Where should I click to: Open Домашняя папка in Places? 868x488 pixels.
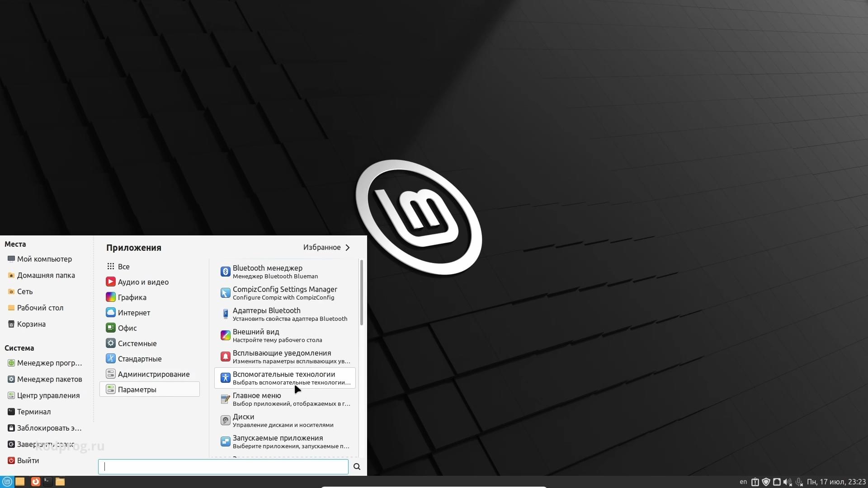click(x=41, y=275)
